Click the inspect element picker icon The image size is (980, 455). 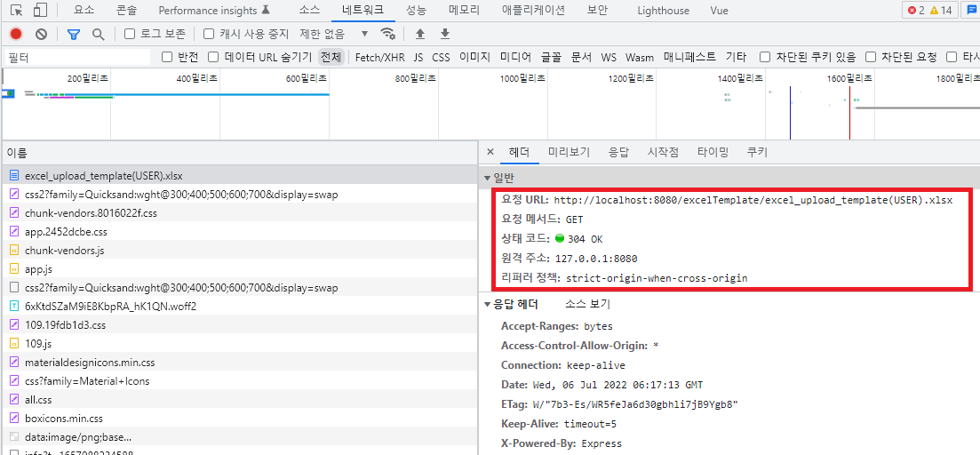16,11
